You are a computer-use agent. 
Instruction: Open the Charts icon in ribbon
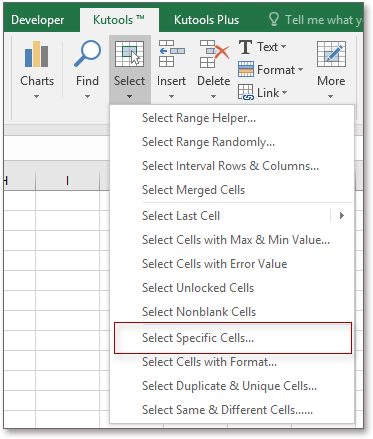coord(37,54)
